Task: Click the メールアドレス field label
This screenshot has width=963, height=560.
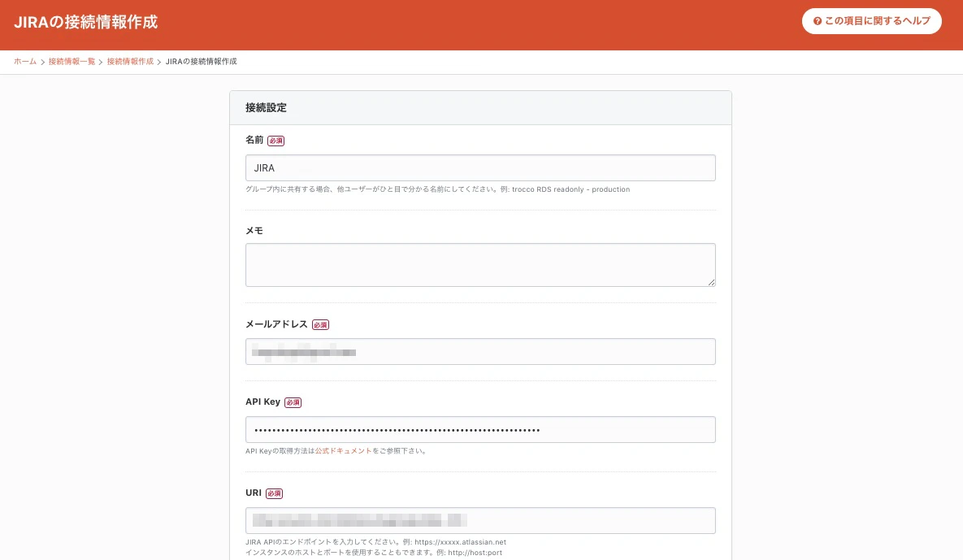Action: click(276, 324)
